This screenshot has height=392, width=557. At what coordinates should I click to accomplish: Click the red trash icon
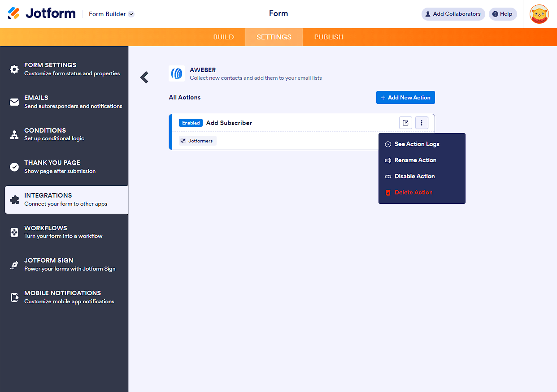click(x=388, y=193)
